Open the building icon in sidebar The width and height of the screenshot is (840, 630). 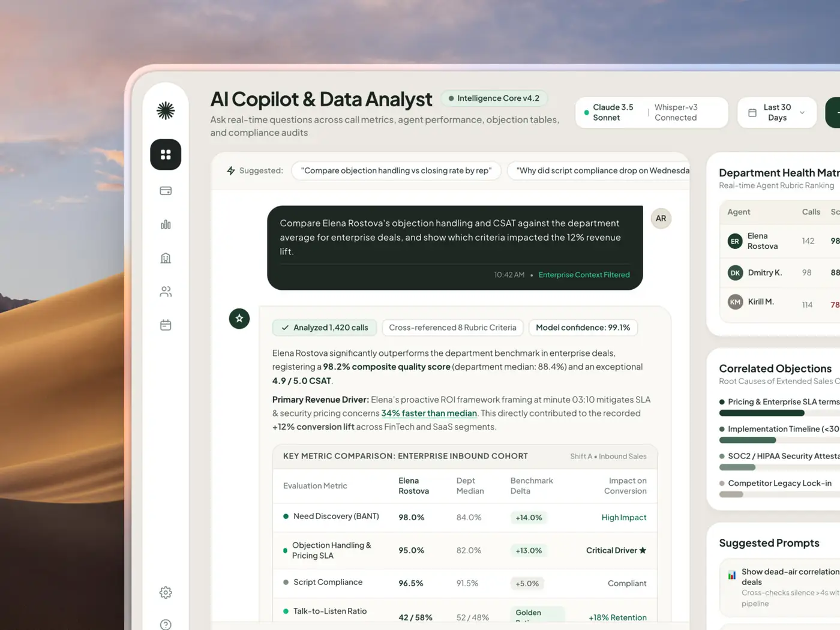(x=166, y=258)
